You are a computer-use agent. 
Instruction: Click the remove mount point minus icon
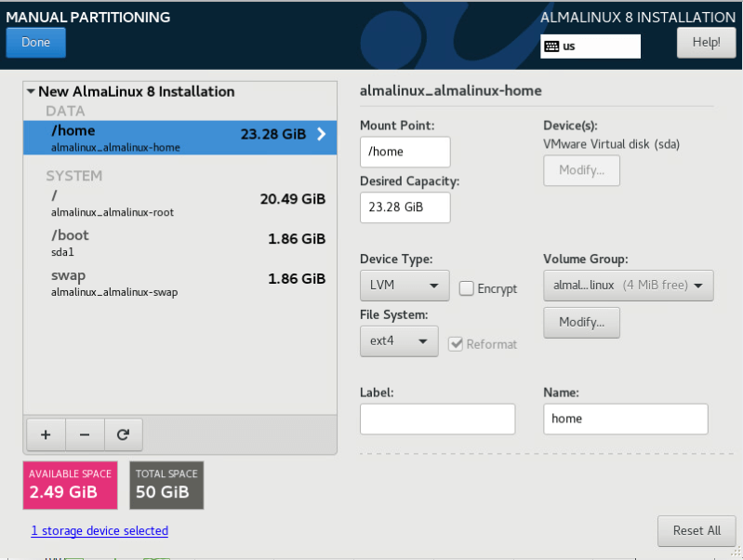pos(85,434)
